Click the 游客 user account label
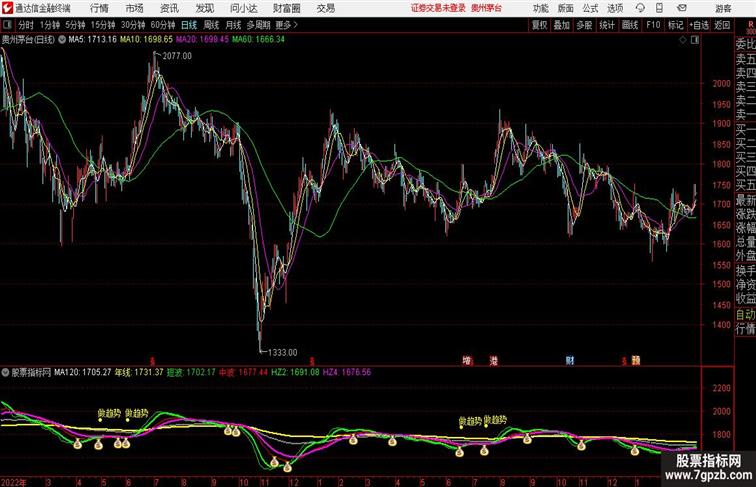This screenshot has width=756, height=487. [723, 8]
